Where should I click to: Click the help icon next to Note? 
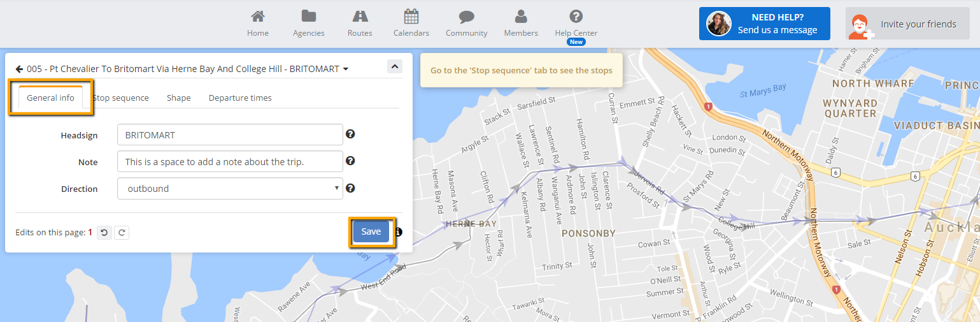click(x=350, y=161)
